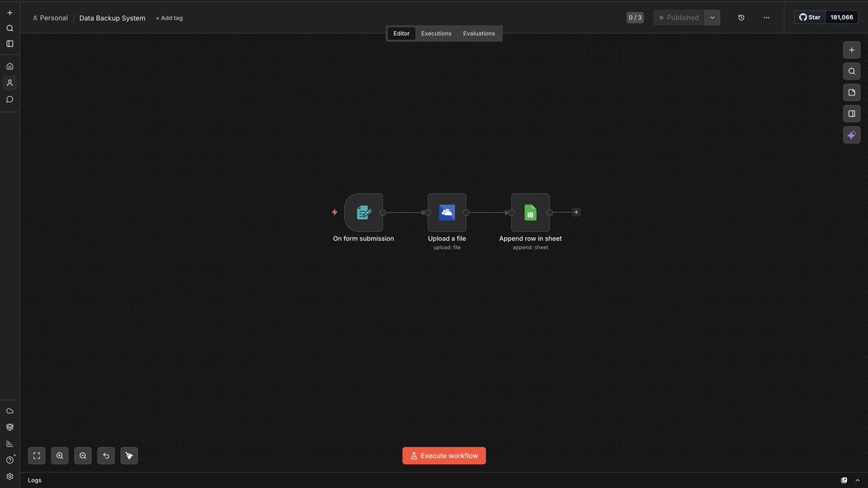868x488 pixels.
Task: Click the 'append: sheet' subtitle text
Action: tap(530, 247)
